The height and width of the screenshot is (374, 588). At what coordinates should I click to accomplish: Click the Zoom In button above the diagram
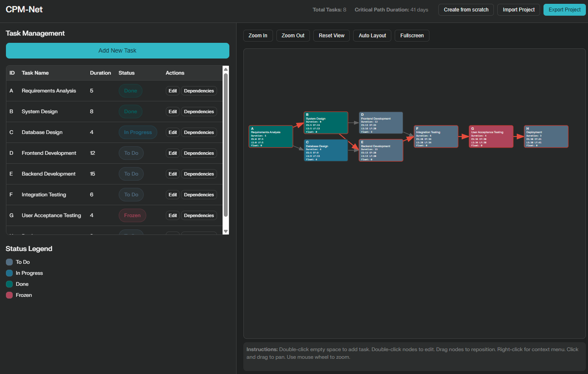click(x=258, y=36)
